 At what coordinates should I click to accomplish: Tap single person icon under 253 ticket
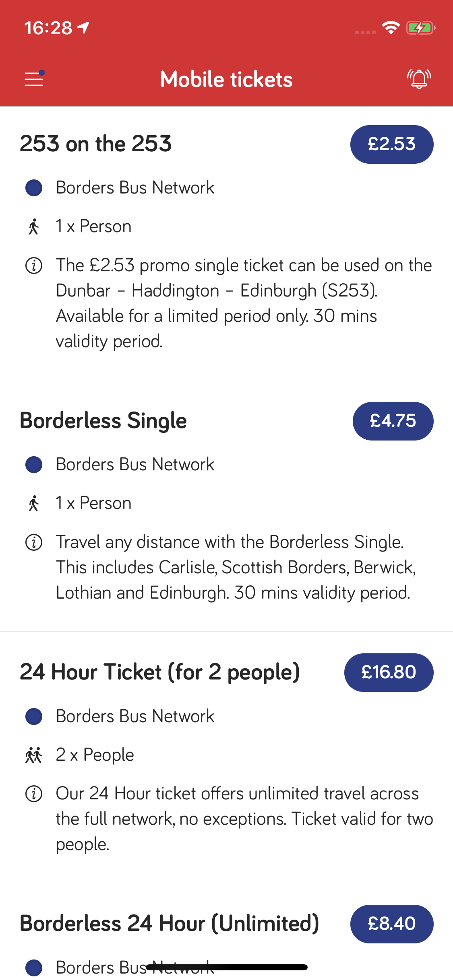[34, 226]
